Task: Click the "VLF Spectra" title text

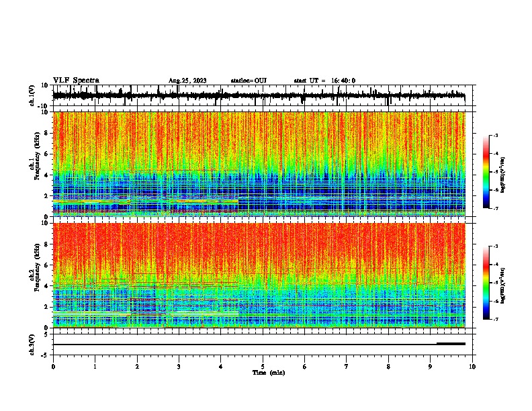Action: coord(76,81)
